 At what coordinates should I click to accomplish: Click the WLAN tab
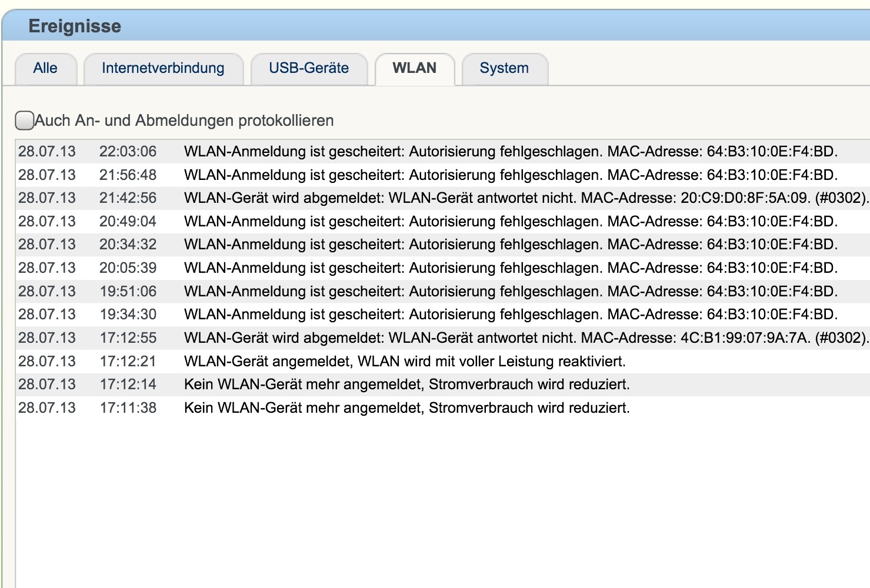pos(415,68)
